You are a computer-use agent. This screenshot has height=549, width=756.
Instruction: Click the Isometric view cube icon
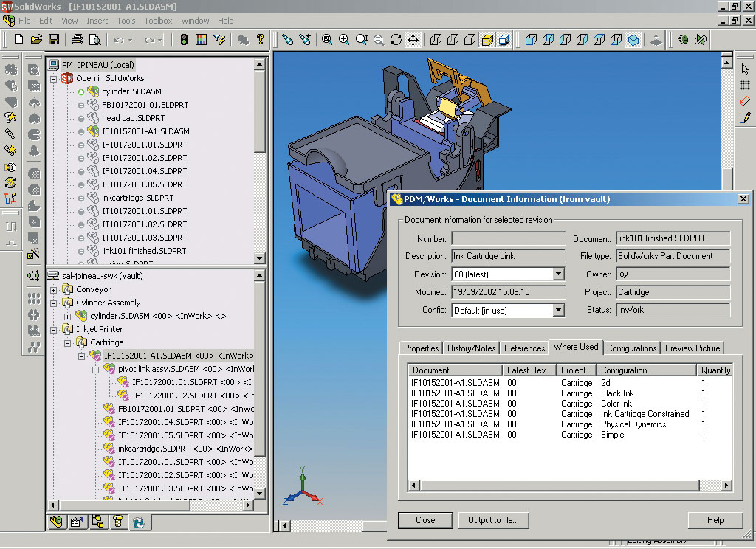(633, 40)
